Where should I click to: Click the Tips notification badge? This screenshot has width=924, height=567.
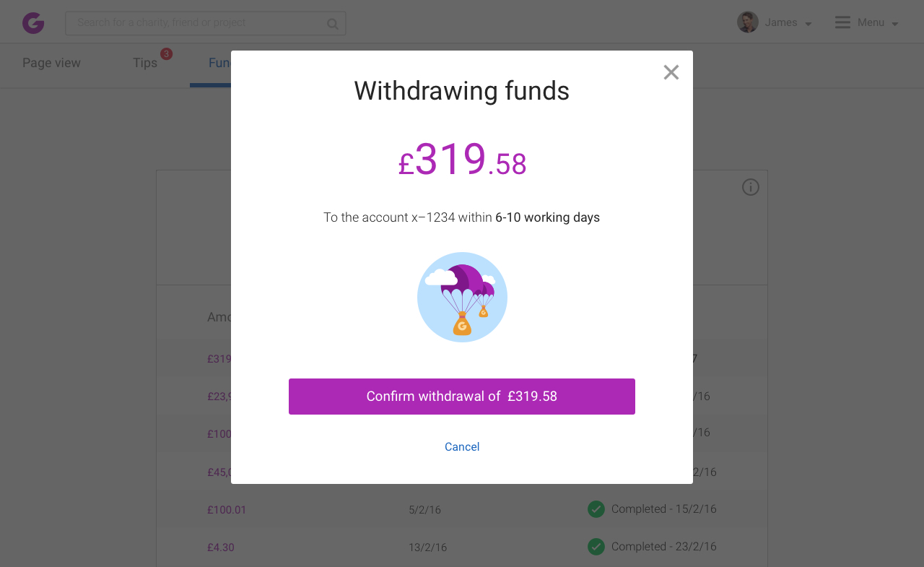point(167,54)
